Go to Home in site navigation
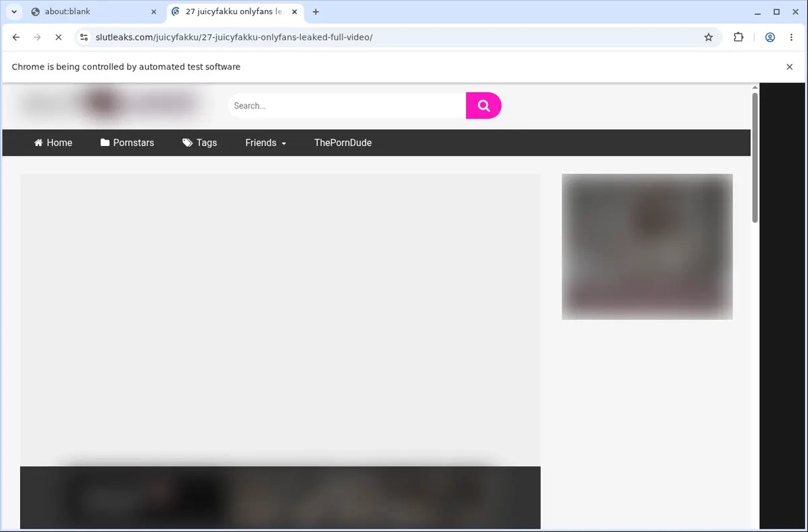Screen dimensions: 808x532 click(53, 143)
